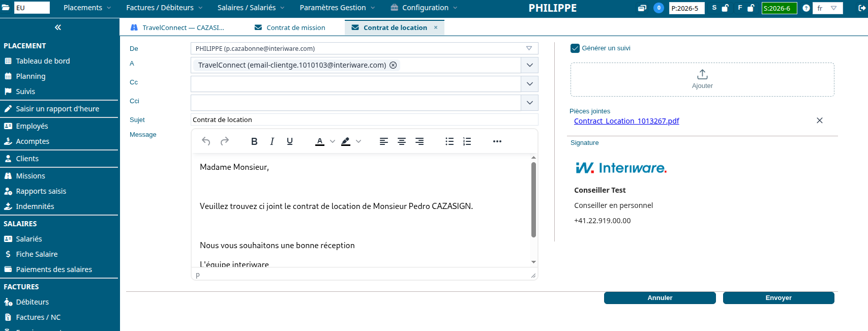Open Salaires / Salariés menu
Viewport: 868px width, 331px height.
[251, 8]
